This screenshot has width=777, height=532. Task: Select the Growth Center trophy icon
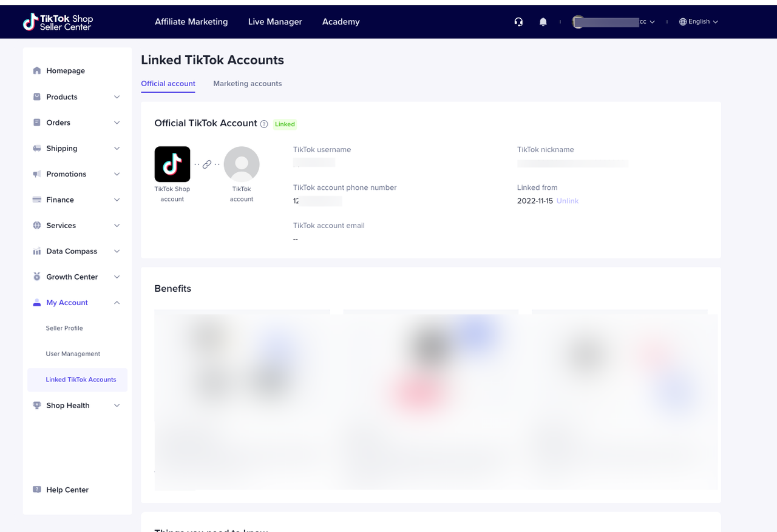coord(36,277)
